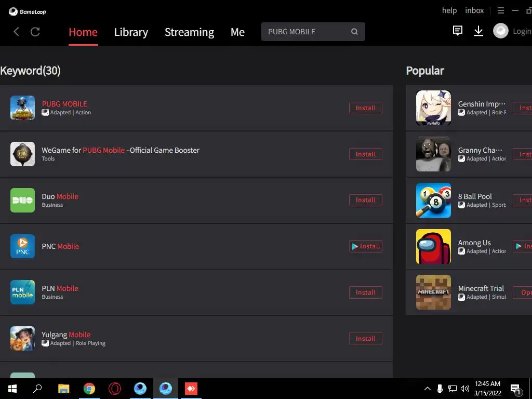This screenshot has height=399, width=532.
Task: Launch Chrome from the taskbar
Action: coord(89,389)
